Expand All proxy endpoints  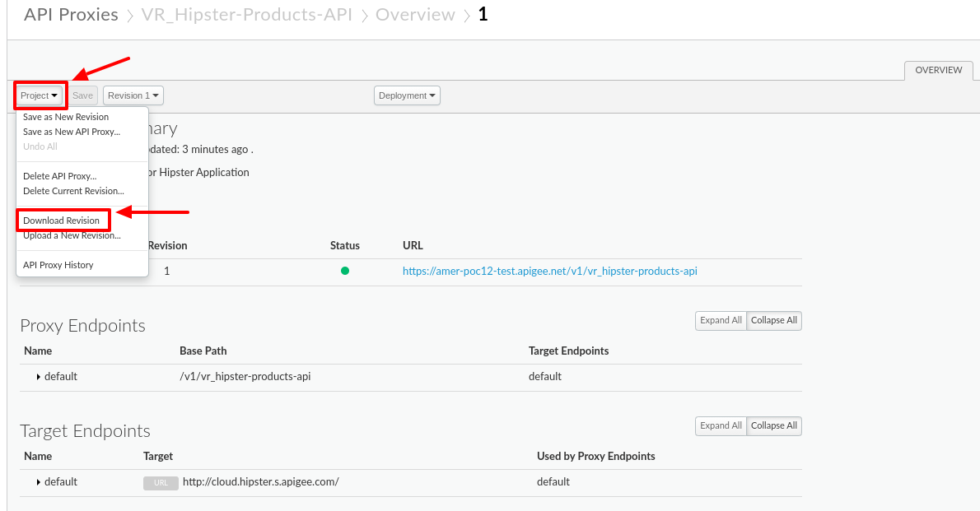click(x=721, y=320)
